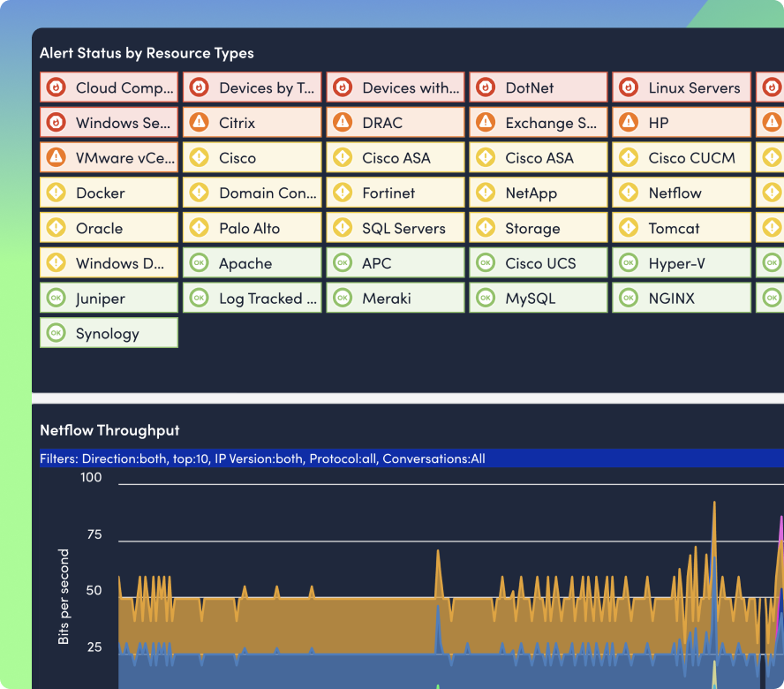Click the blue Filters bar in Netflow Throughput

tap(412, 458)
